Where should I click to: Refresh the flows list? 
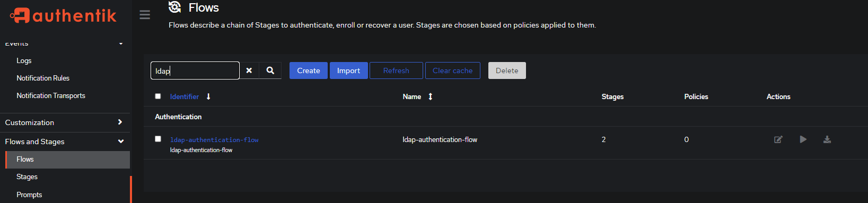tap(396, 70)
